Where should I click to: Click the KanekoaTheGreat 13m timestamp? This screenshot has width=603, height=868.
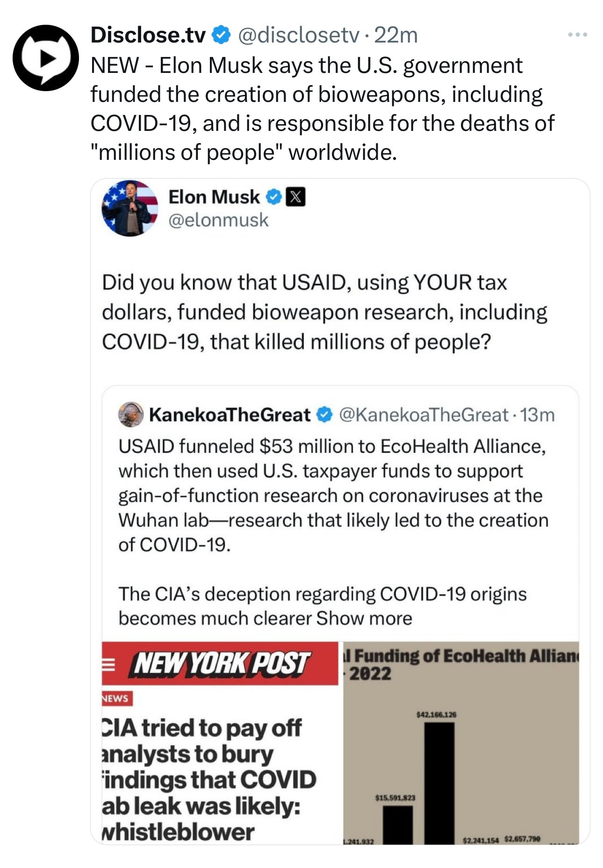tap(538, 414)
